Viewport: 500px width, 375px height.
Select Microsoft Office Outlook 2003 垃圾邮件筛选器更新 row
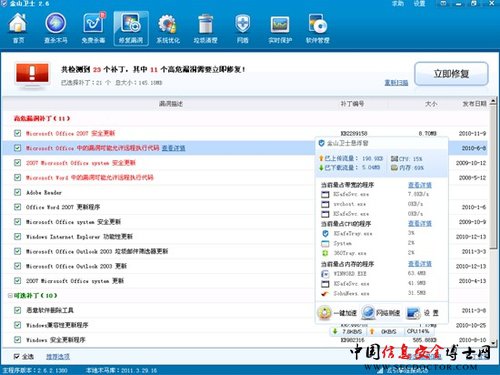tap(245, 251)
